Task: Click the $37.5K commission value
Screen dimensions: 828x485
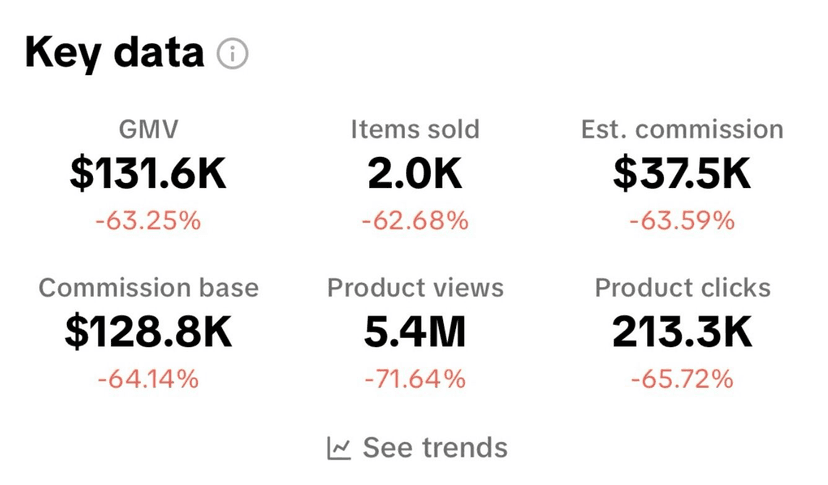Action: 682,174
